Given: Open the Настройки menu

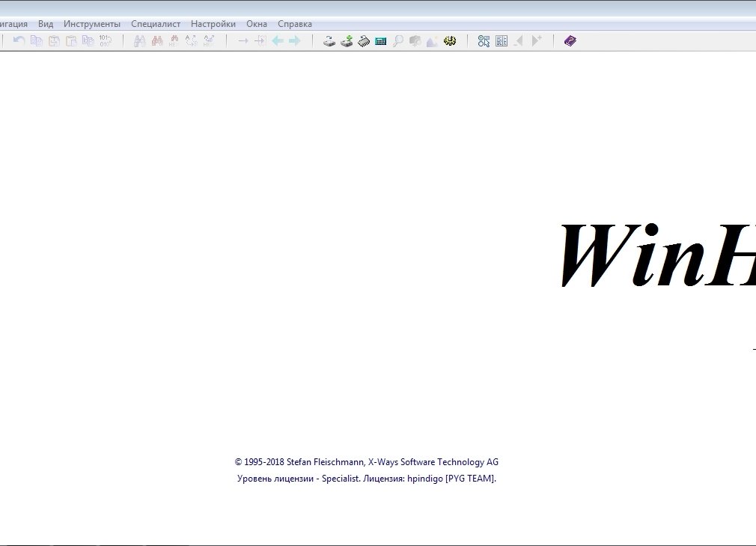Looking at the screenshot, I should [x=213, y=24].
